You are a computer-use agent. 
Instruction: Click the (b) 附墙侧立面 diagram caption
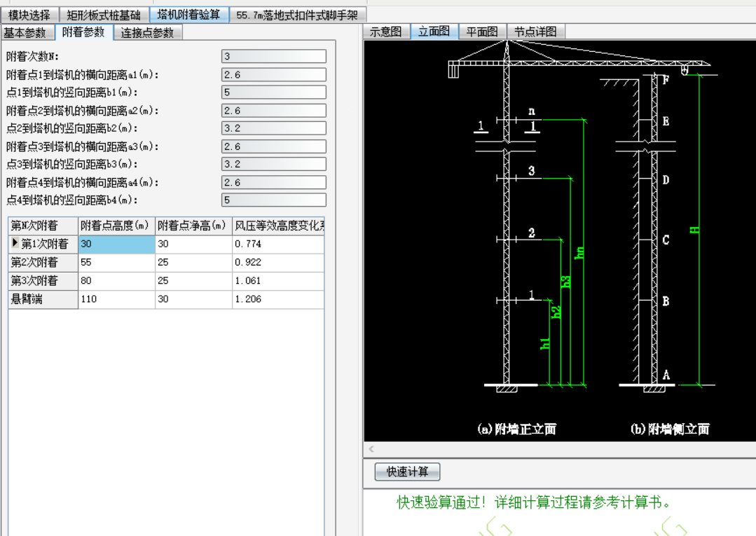670,429
